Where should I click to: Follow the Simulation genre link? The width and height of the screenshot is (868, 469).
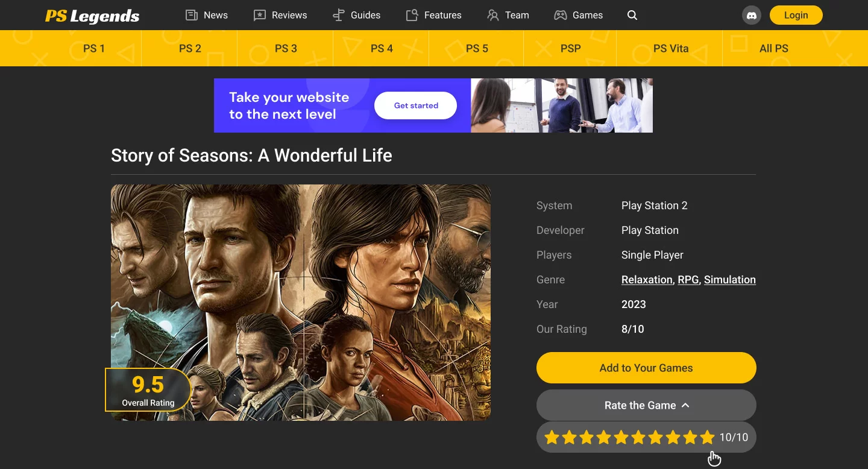(x=729, y=280)
